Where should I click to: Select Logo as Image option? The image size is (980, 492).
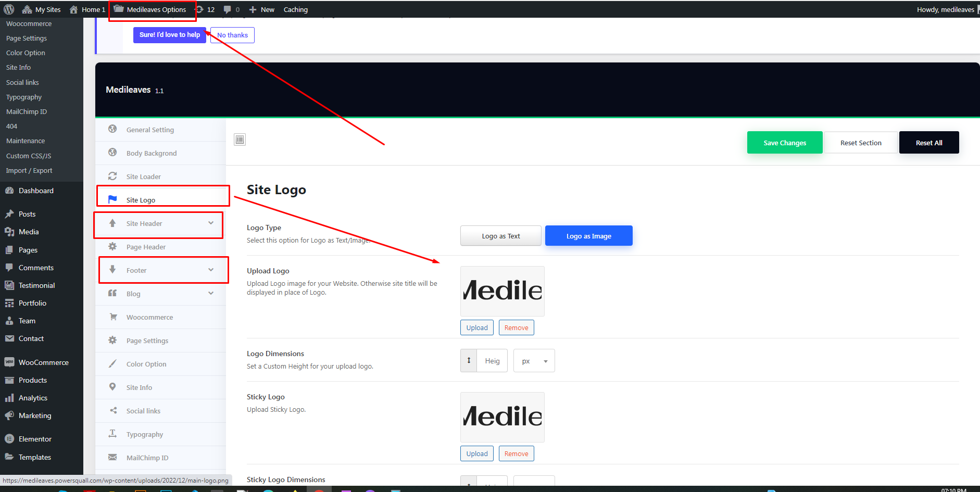(589, 236)
